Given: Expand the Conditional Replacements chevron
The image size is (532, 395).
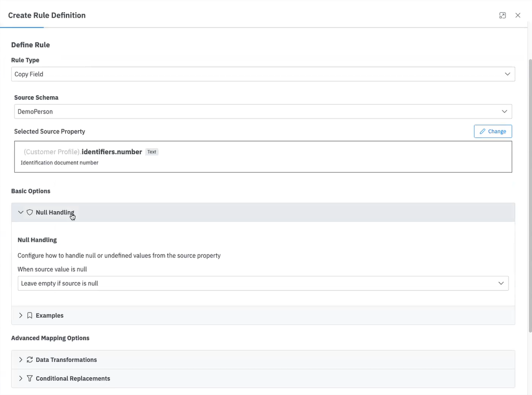Looking at the screenshot, I should click(21, 379).
